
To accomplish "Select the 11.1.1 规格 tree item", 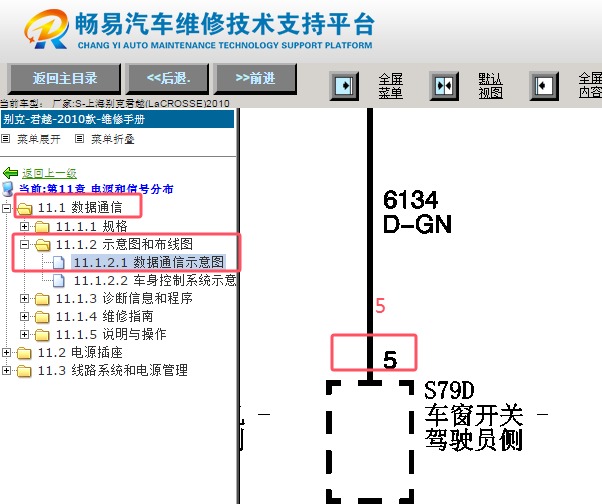I will tap(91, 226).
